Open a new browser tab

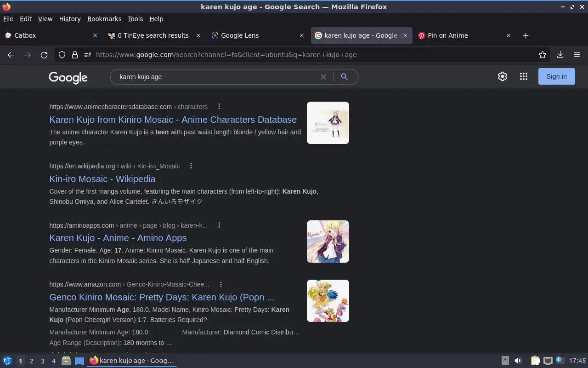526,35
